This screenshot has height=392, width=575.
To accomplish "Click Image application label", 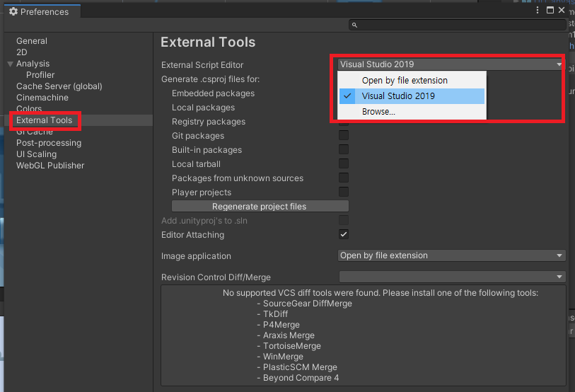I will pyautogui.click(x=196, y=256).
